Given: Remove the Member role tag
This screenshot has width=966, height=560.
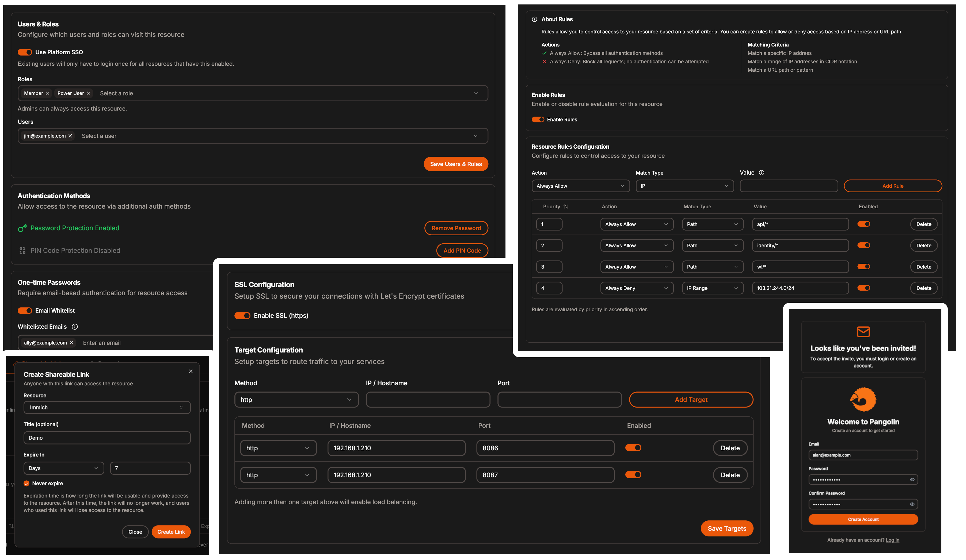Looking at the screenshot, I should (x=48, y=93).
